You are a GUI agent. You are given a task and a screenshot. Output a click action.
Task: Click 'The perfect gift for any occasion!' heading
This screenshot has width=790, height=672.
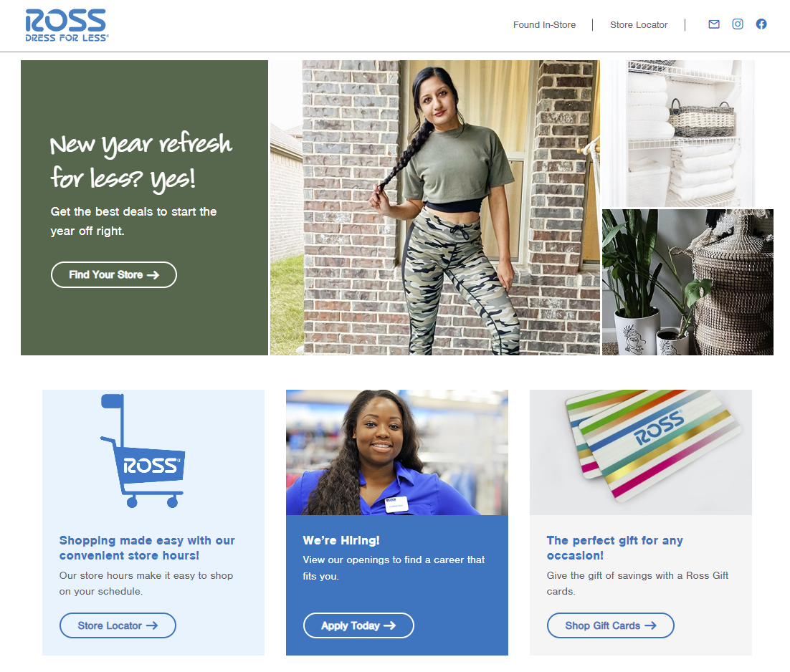[x=614, y=547]
